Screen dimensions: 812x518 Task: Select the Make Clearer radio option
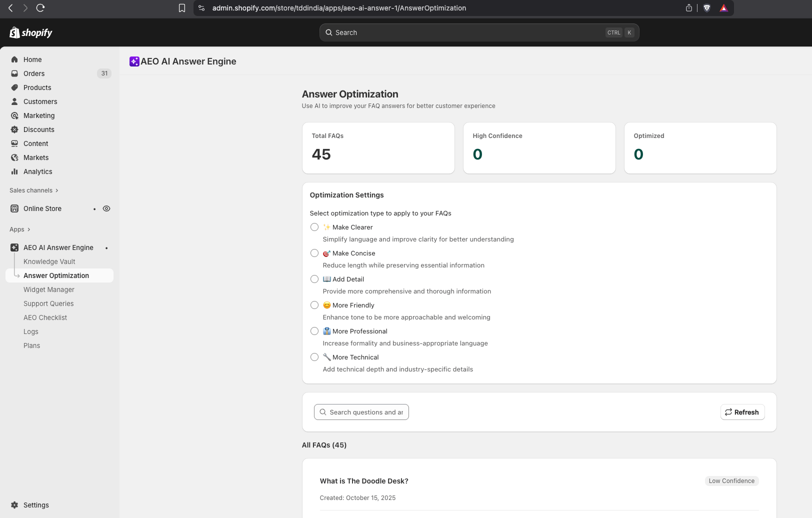coord(314,227)
